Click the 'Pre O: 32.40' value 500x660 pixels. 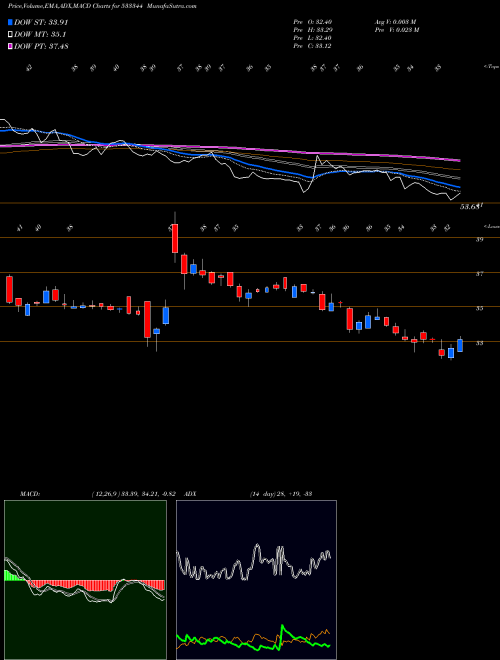coord(312,22)
